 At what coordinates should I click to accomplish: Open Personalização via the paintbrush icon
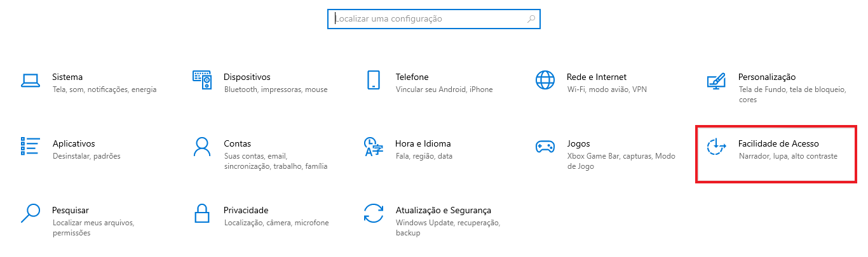coord(716,81)
